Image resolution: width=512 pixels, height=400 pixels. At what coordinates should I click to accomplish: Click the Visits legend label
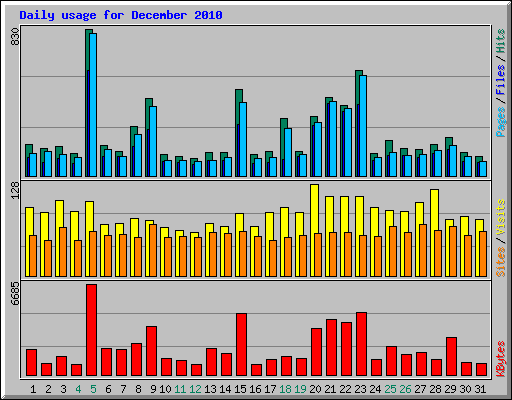(501, 218)
